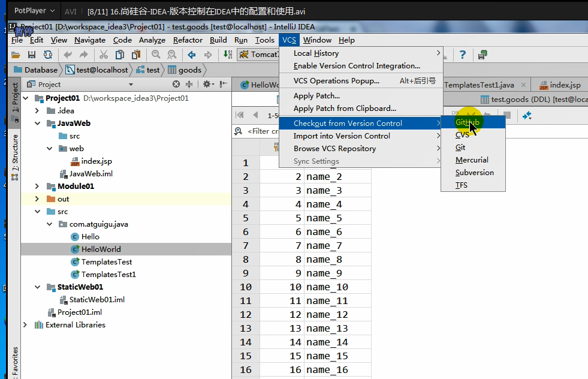Collapse the web folder
This screenshot has width=588, height=379.
(x=50, y=149)
